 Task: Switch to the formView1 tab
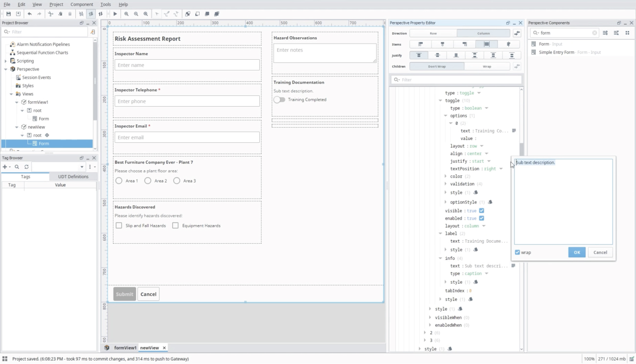(x=125, y=347)
